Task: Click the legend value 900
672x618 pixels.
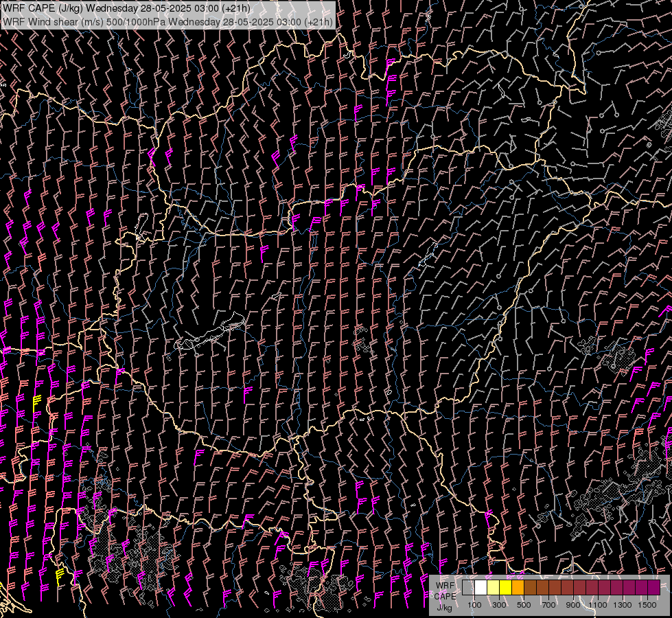Action: click(573, 605)
